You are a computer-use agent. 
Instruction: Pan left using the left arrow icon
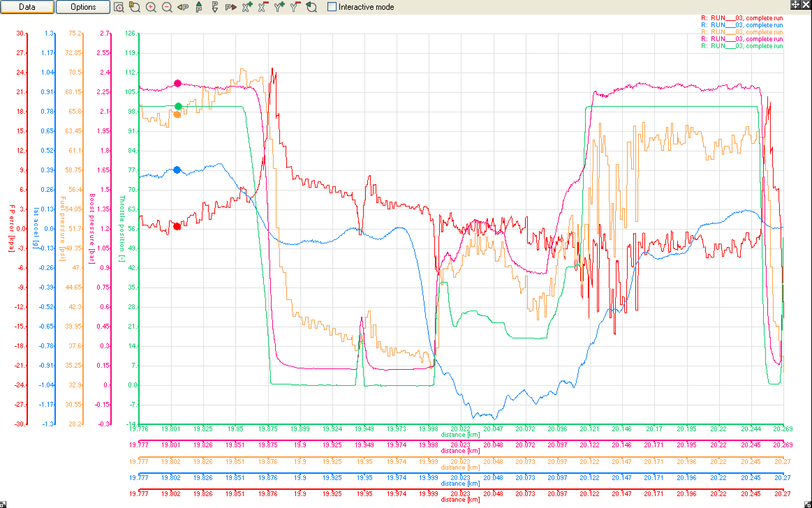[183, 7]
